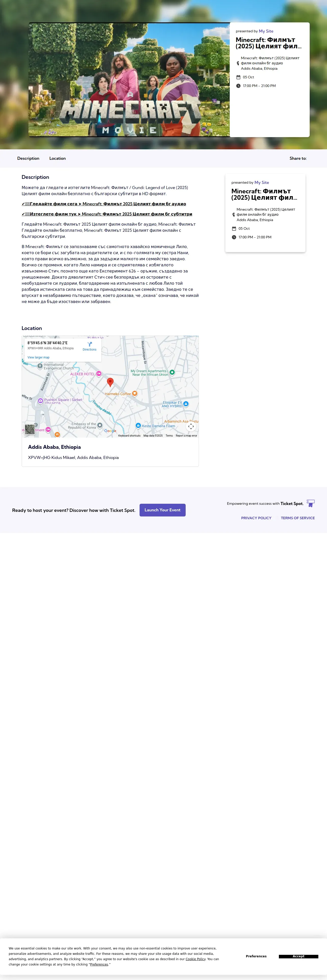This screenshot has height=980, width=327.
Task: Click the Harmeko Coffee orange pin
Action: pyautogui.click(x=134, y=394)
